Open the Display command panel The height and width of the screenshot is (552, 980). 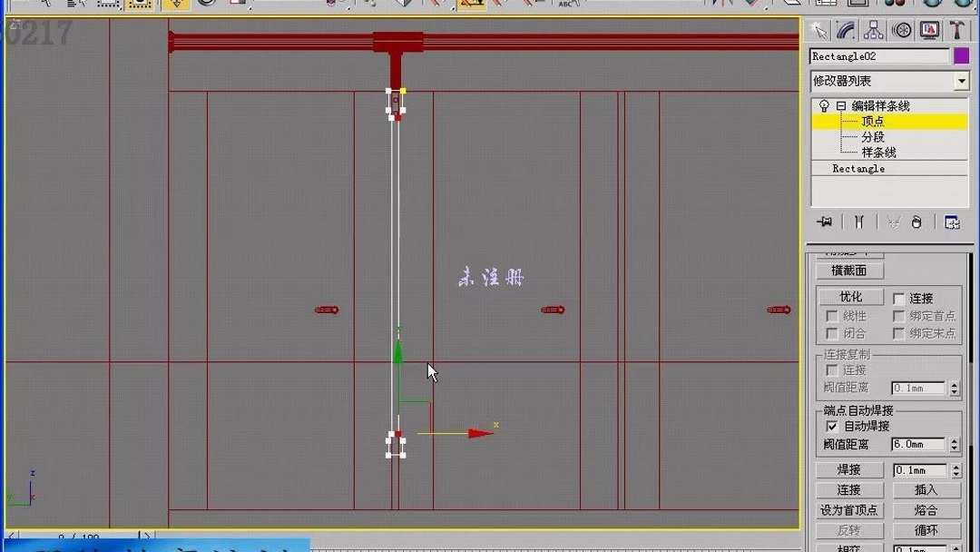pyautogui.click(x=930, y=30)
